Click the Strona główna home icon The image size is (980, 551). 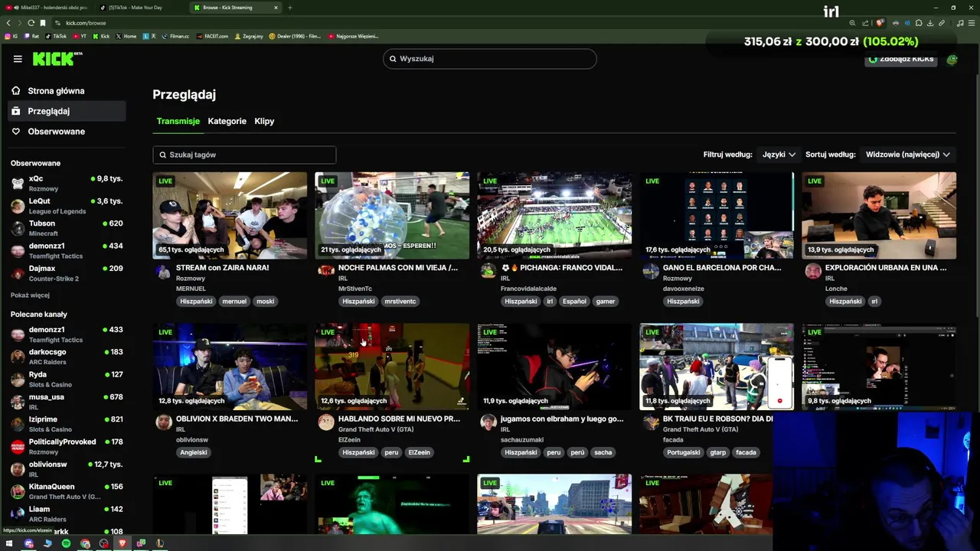click(x=15, y=91)
